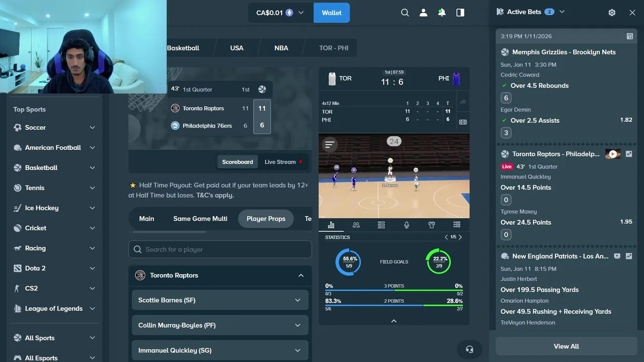This screenshot has width=644, height=362.
Task: Click the Ethereum currency icon in balance
Action: pyautogui.click(x=289, y=13)
